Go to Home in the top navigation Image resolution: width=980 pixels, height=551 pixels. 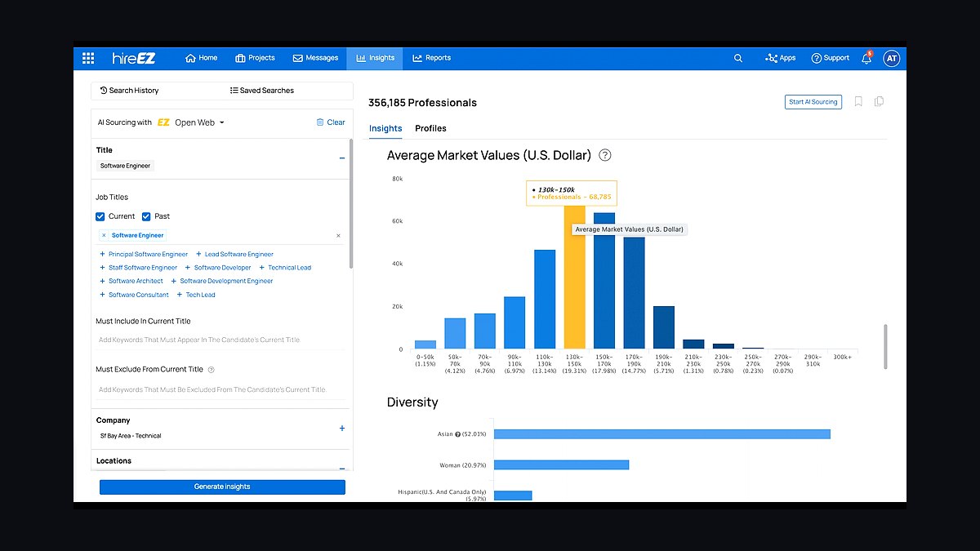coord(202,58)
